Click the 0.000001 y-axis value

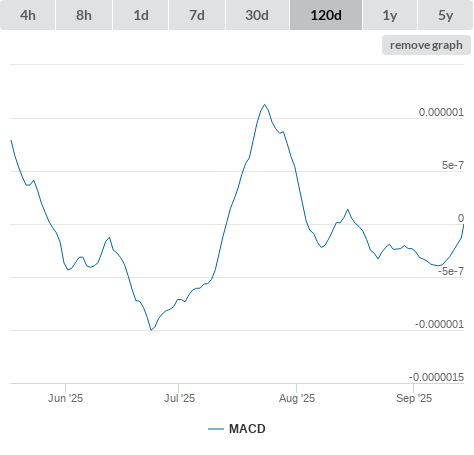441,112
